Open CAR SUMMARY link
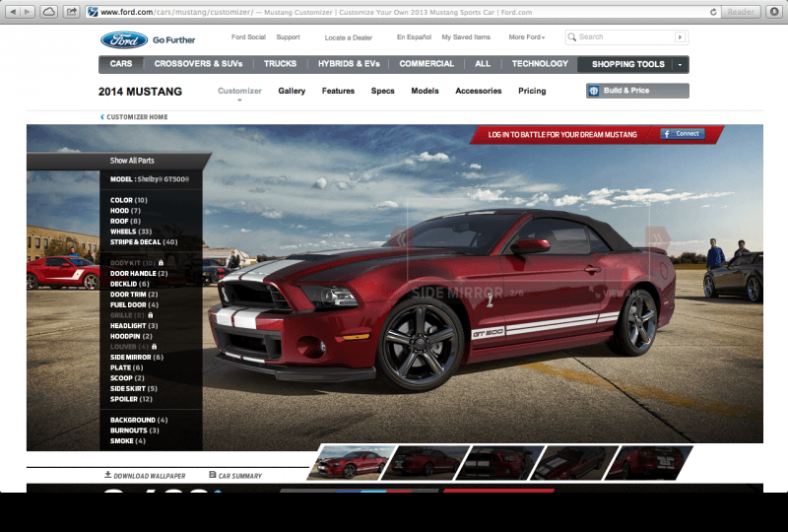 [235, 475]
